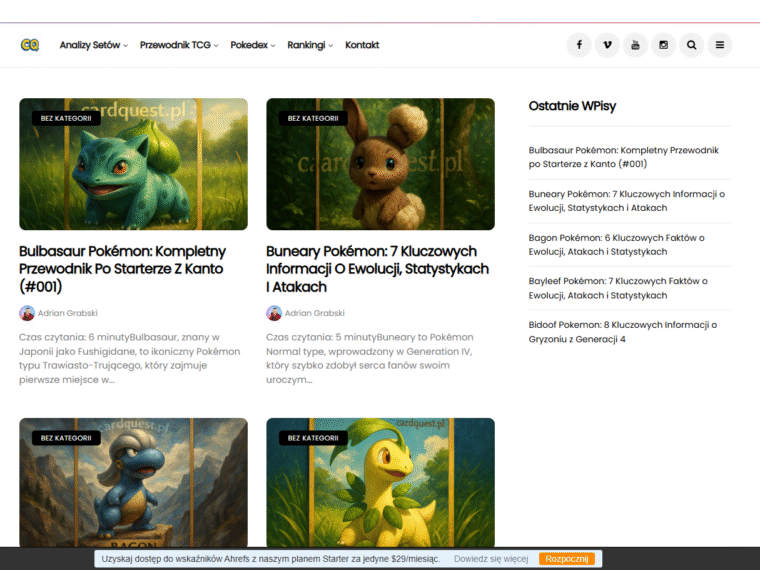Click the Dowiedz się więcej link
Image resolution: width=760 pixels, height=570 pixels.
tap(491, 559)
